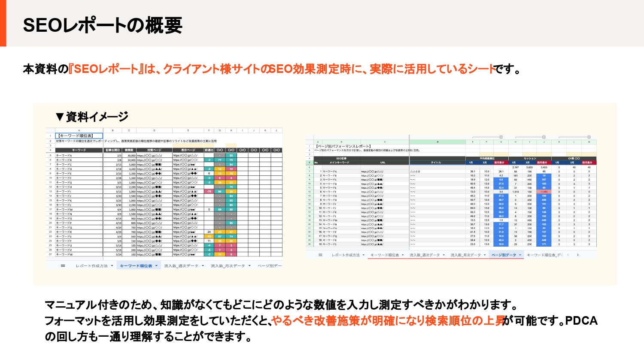Click highlighted column D header in performance sheet
Image resolution: width=644 pixels, height=362 pixels.
coord(437,142)
